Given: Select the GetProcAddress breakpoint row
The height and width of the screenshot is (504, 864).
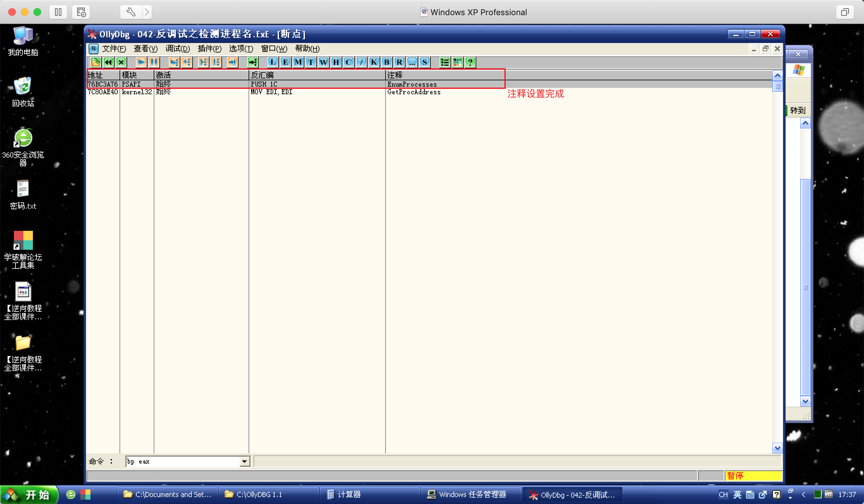Looking at the screenshot, I should click(413, 92).
